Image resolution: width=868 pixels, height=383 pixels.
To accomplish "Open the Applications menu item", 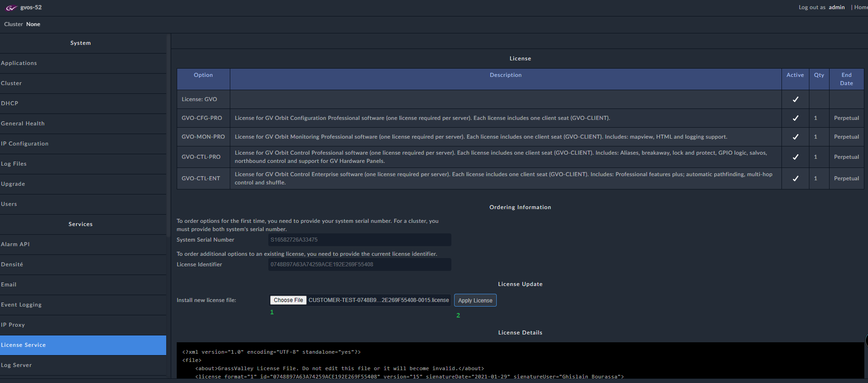I will 83,63.
